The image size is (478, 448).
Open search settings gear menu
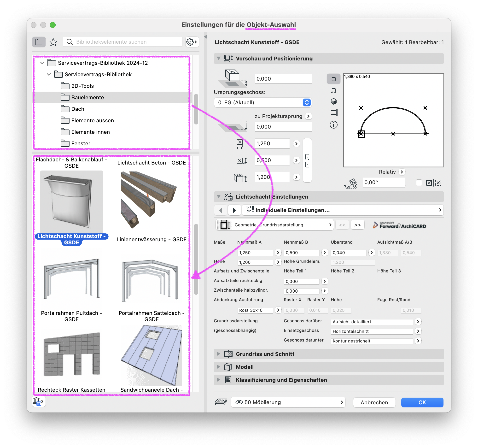(192, 42)
